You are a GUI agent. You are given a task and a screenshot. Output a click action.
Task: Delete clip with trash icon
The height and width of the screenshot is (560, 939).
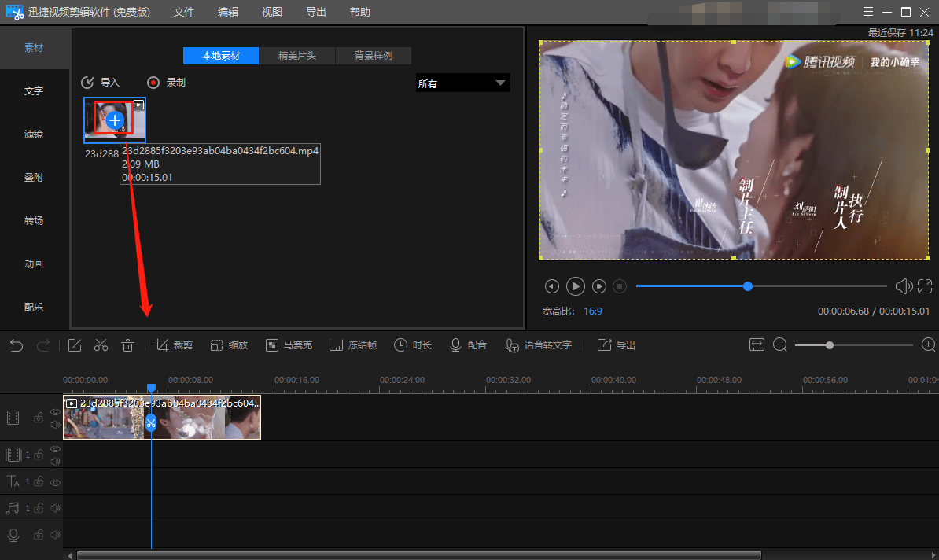127,345
